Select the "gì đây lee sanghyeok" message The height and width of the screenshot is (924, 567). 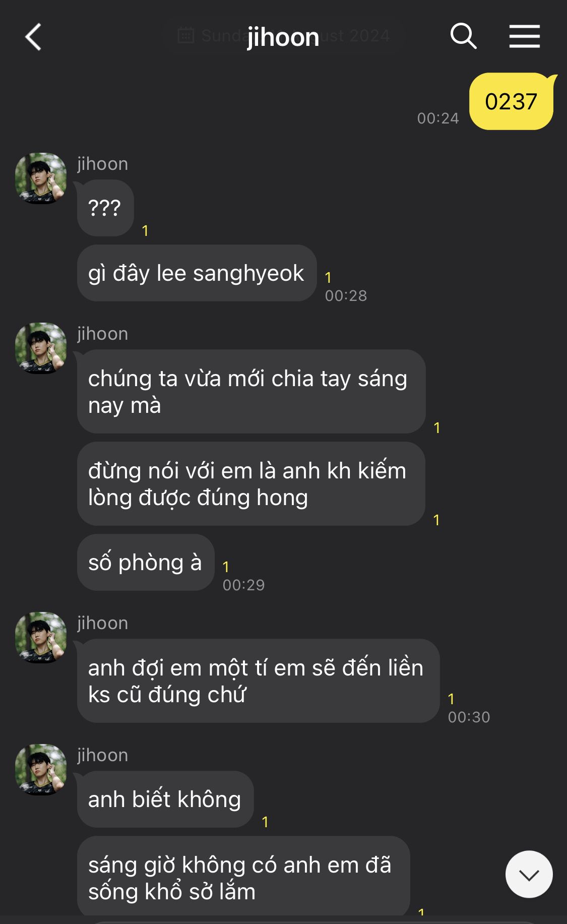click(197, 273)
